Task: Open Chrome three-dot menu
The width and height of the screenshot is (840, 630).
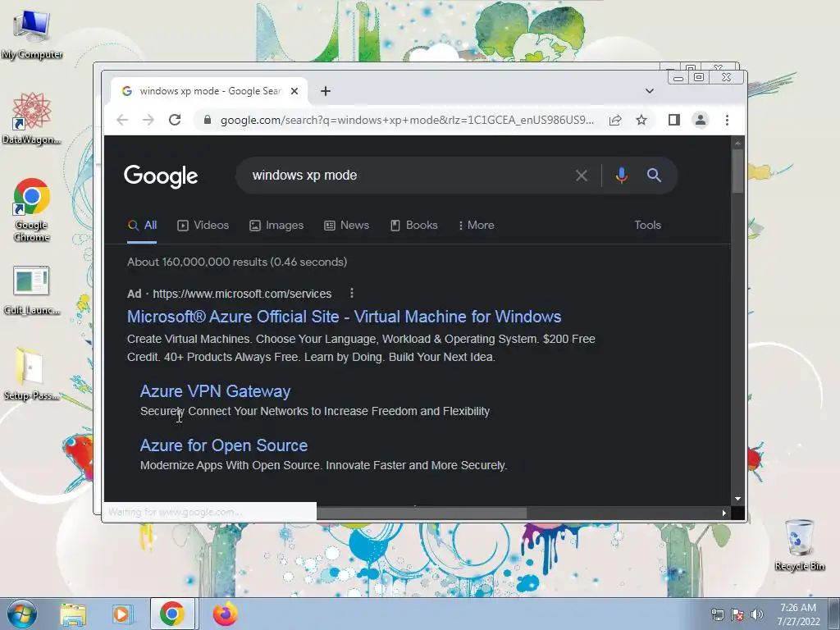Action: click(x=727, y=120)
